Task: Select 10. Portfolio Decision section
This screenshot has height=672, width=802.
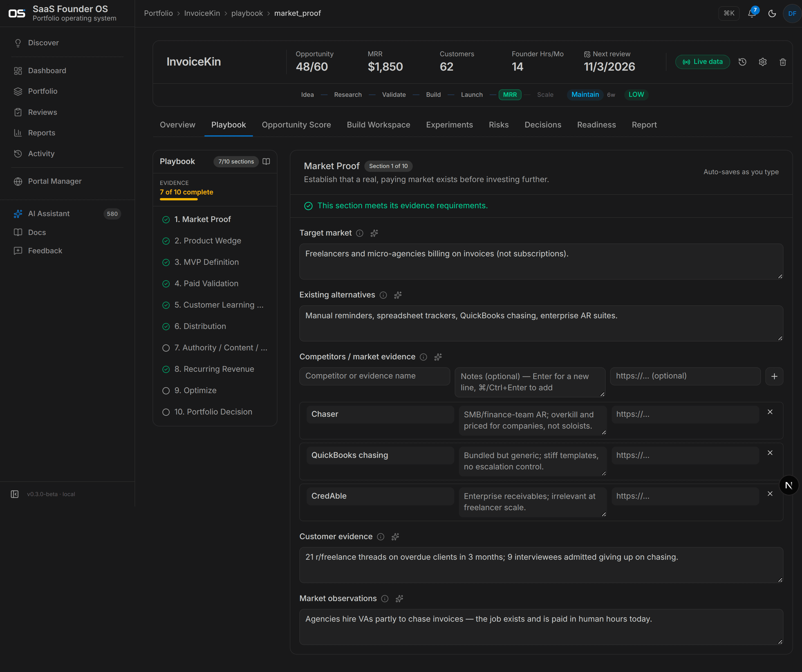Action: 215,412
